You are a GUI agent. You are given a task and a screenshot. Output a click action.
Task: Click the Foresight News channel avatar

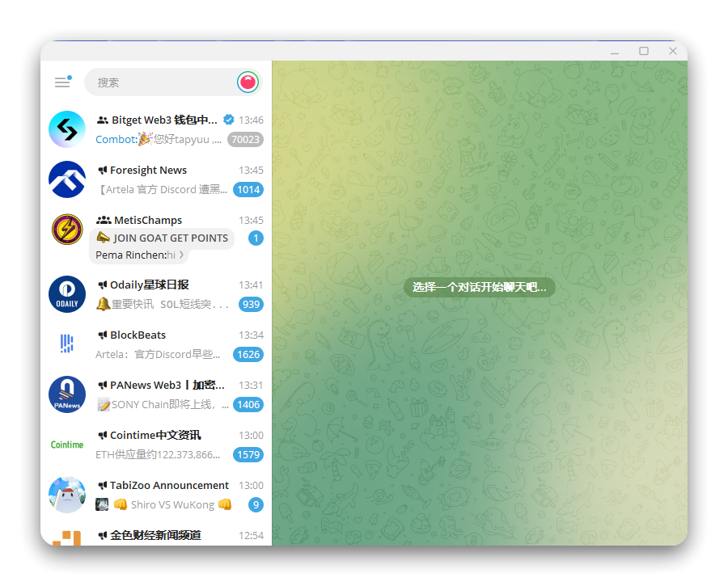click(66, 179)
